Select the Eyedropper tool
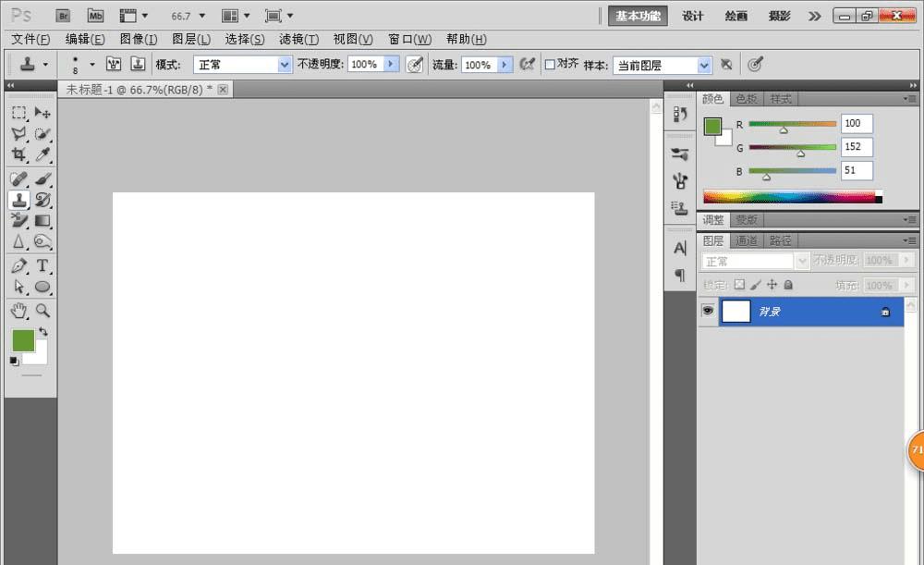The image size is (924, 565). tap(43, 154)
